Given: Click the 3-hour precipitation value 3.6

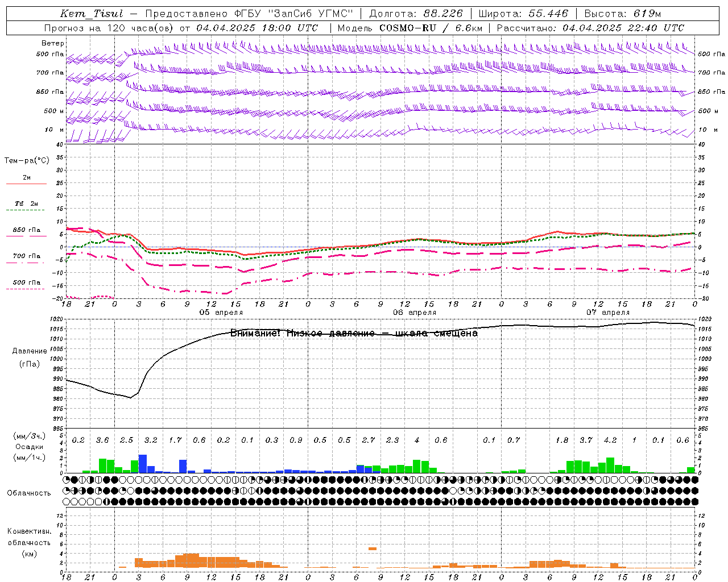Looking at the screenshot, I should tap(102, 440).
